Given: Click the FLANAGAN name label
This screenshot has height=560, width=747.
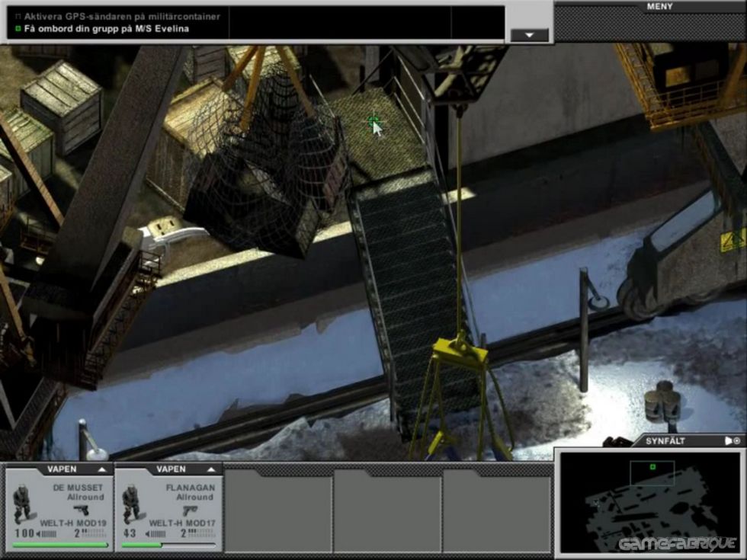Looking at the screenshot, I should coord(191,488).
